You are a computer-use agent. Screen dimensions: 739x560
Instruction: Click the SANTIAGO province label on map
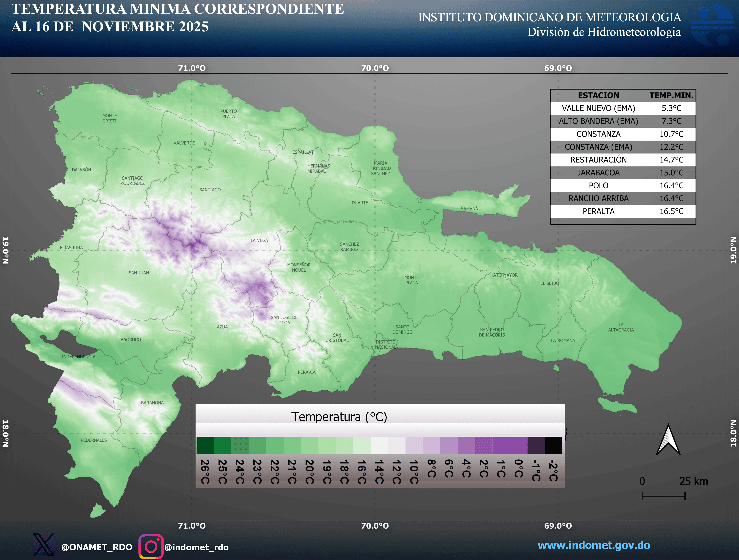click(x=211, y=189)
